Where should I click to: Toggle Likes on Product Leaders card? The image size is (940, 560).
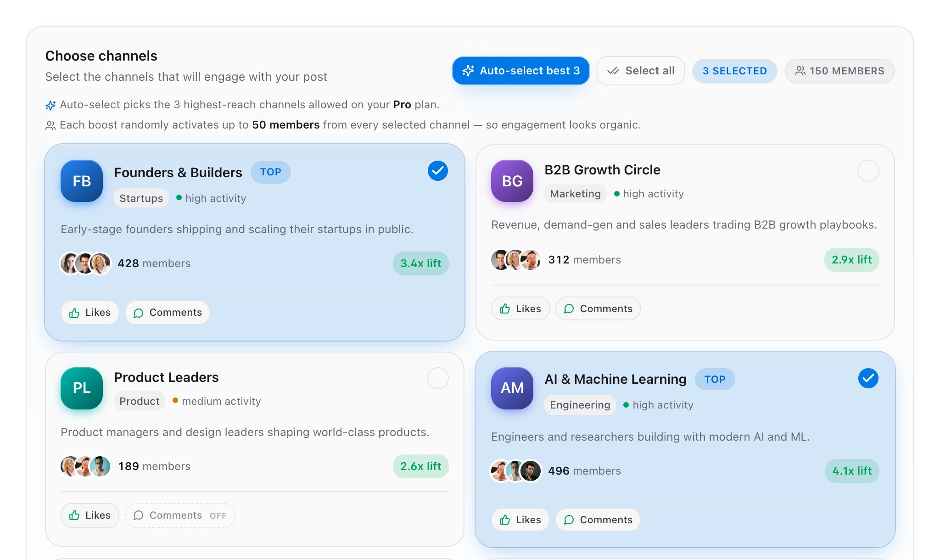90,515
